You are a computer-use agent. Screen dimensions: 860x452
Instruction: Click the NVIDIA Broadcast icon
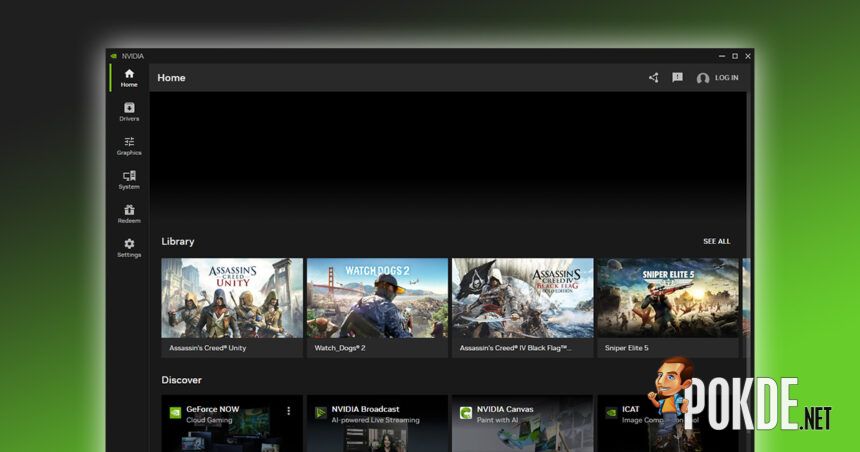coord(320,413)
